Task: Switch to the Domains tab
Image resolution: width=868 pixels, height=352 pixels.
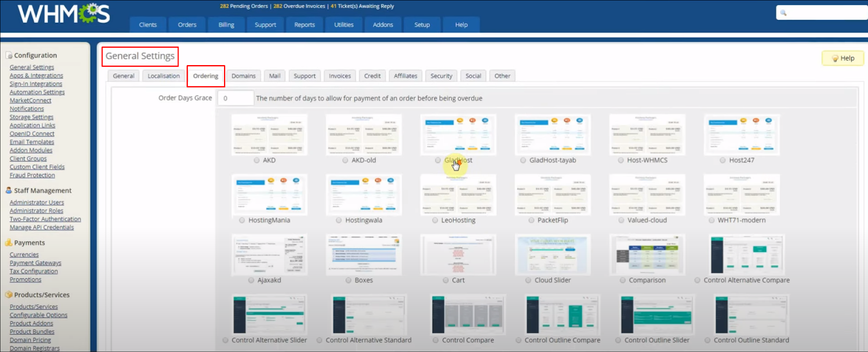Action: [x=244, y=76]
